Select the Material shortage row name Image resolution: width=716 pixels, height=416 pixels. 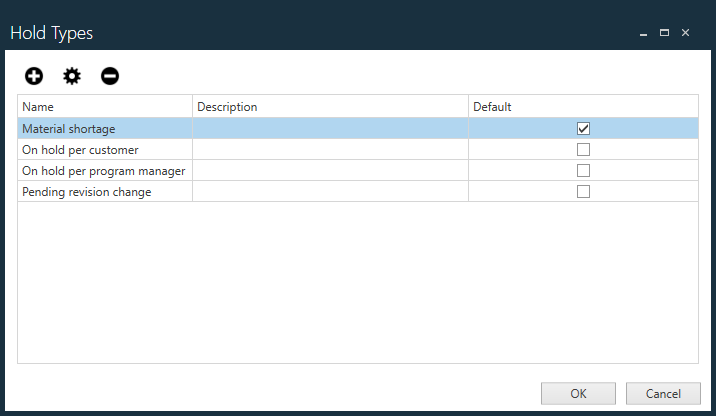tap(69, 128)
